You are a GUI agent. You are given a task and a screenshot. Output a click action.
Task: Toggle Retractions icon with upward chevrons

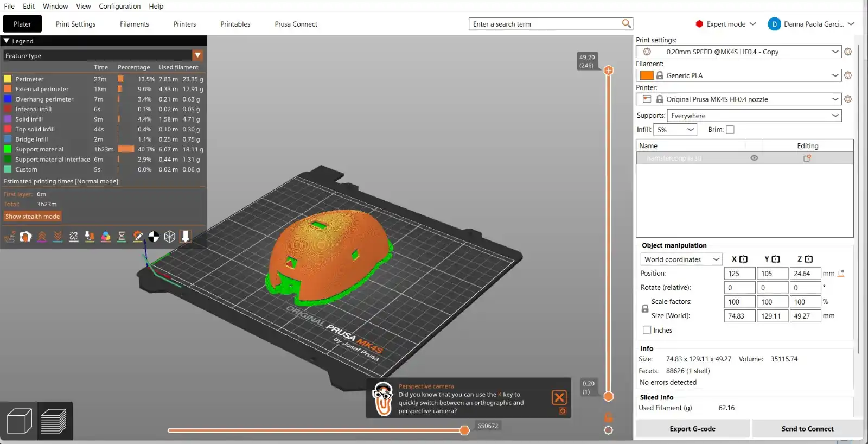coord(42,237)
